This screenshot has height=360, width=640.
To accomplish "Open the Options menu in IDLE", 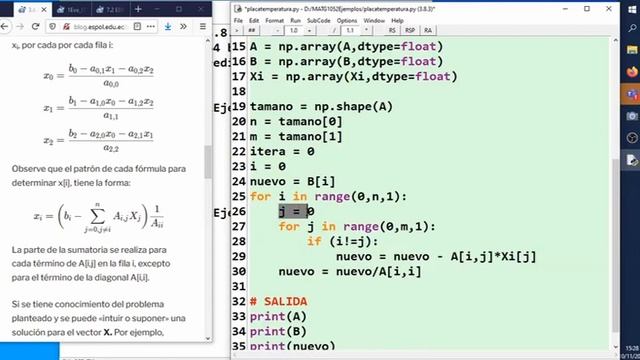I will click(x=347, y=20).
